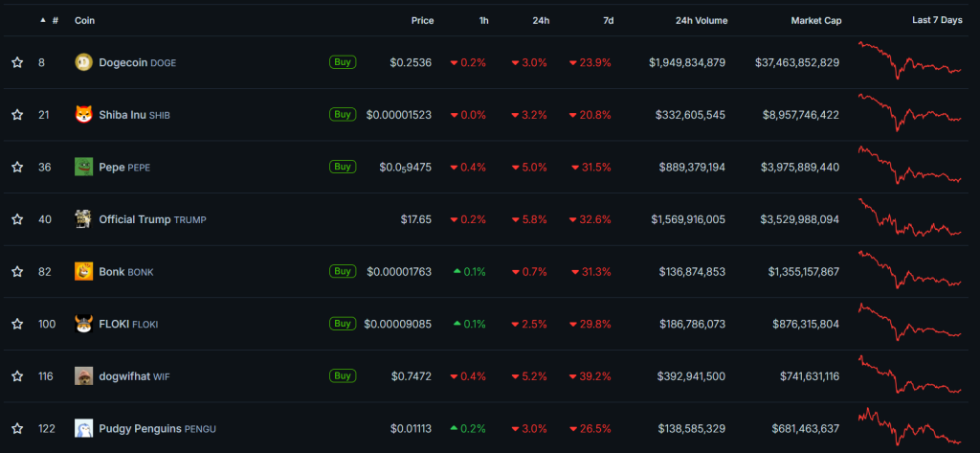Viewport: 980px width, 453px height.
Task: Toggle the star for FLOKI
Action: point(17,324)
